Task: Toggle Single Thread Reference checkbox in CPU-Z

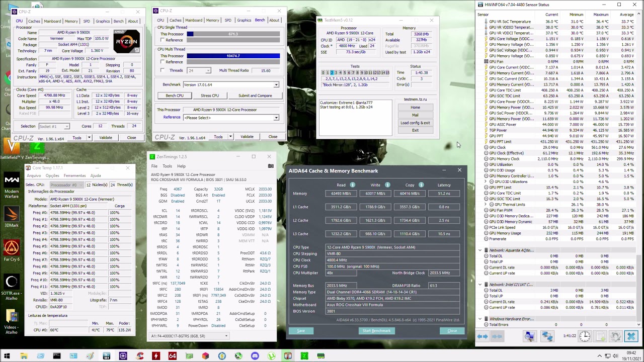Action: point(162,40)
